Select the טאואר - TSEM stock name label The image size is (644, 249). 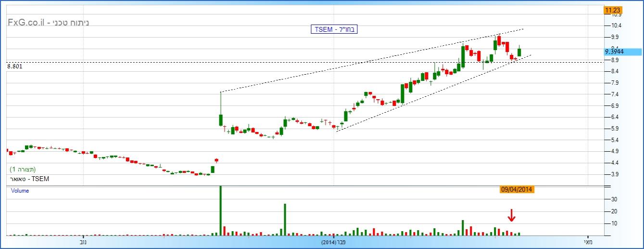click(30, 179)
